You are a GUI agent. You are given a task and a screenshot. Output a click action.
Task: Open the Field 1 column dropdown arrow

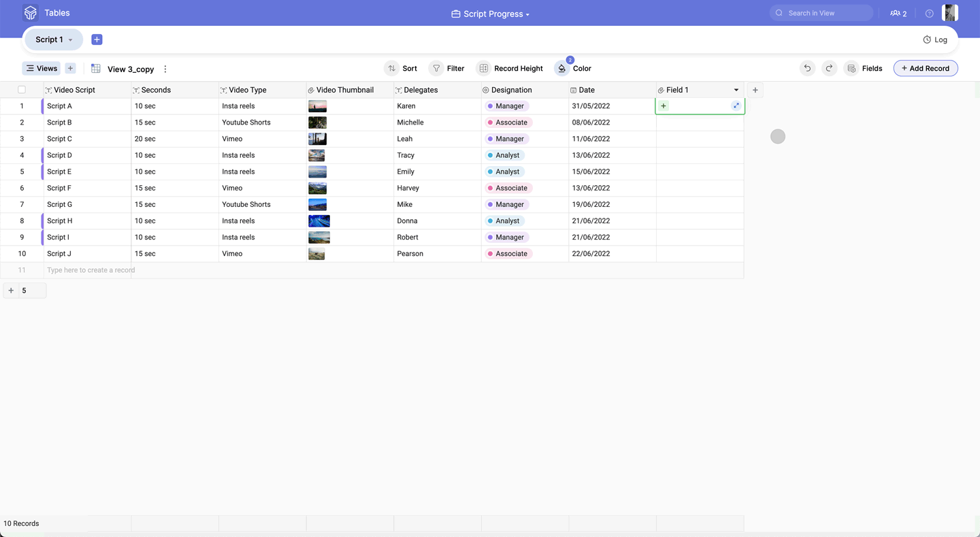(x=736, y=90)
